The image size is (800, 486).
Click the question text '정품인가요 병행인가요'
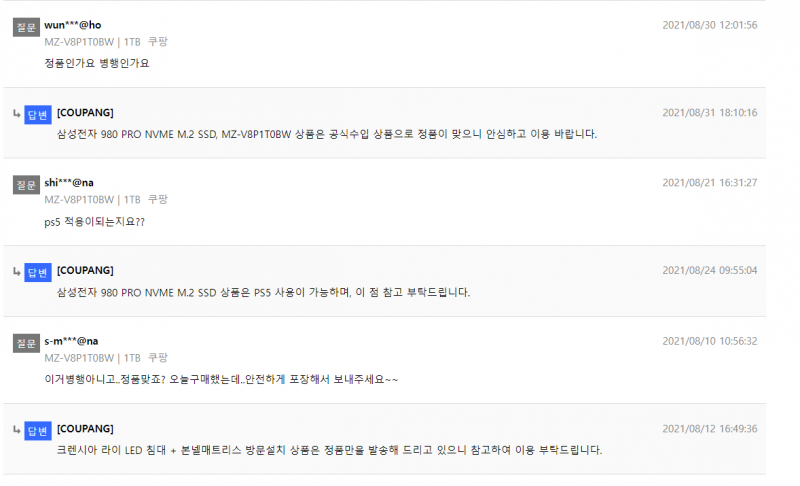pyautogui.click(x=96, y=63)
